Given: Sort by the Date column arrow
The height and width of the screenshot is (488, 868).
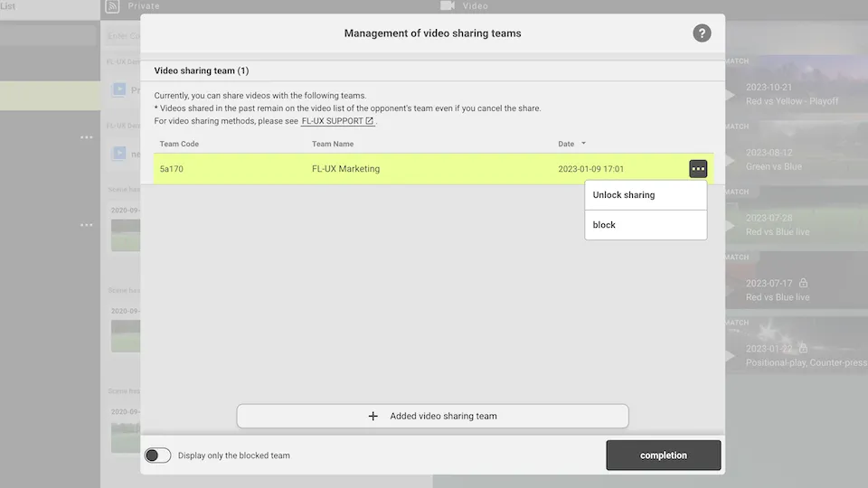Looking at the screenshot, I should [x=583, y=144].
